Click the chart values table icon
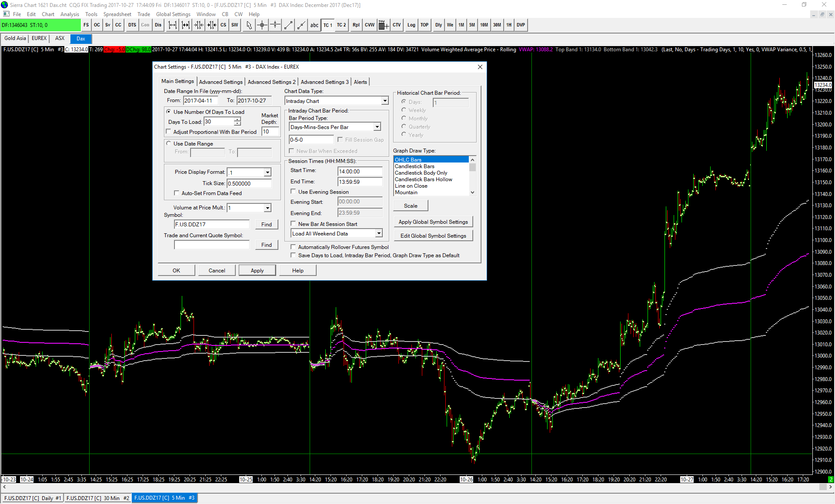The width and height of the screenshot is (835, 504). [383, 25]
